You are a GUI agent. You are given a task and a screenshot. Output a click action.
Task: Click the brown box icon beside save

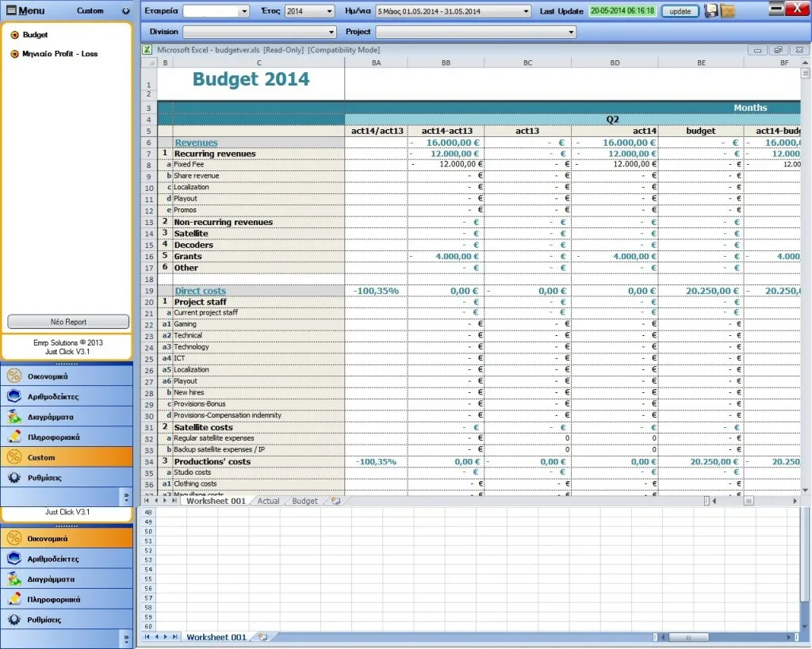coord(728,11)
